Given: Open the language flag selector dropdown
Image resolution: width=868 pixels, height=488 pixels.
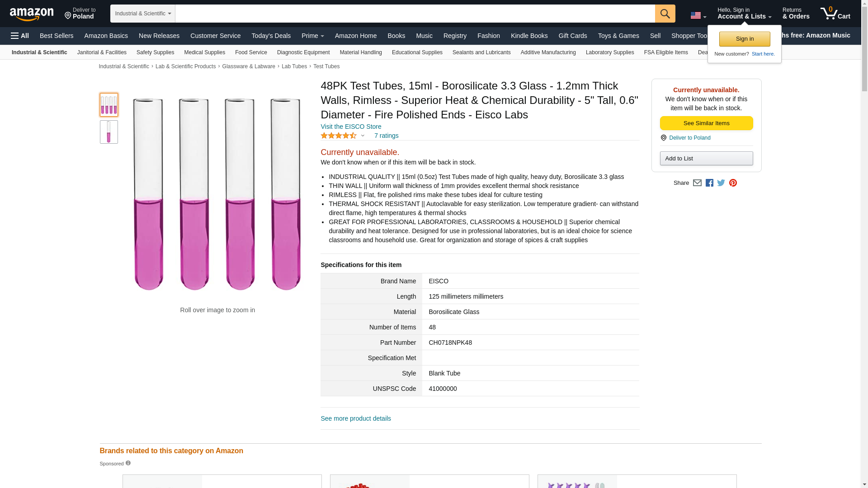Looking at the screenshot, I should tap(698, 15).
